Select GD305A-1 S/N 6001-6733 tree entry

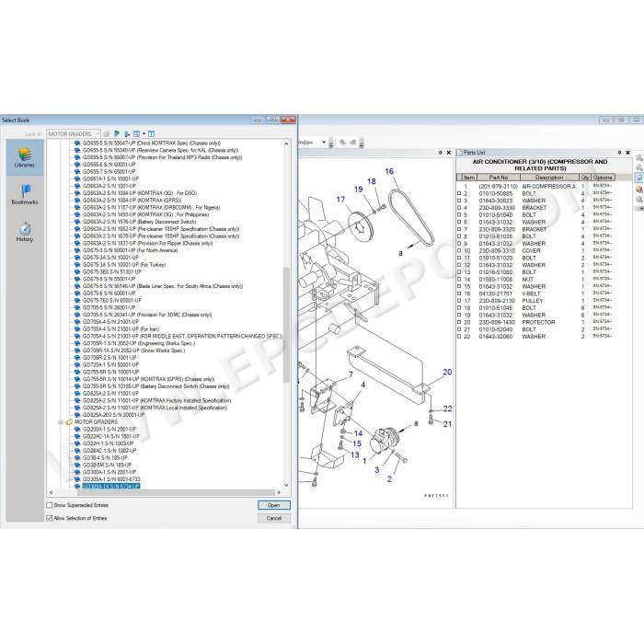click(x=111, y=479)
